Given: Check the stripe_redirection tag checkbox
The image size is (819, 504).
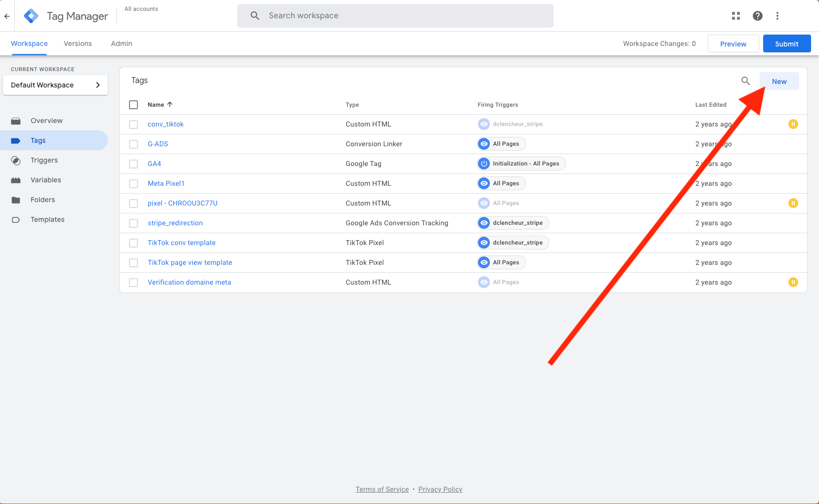Looking at the screenshot, I should click(x=133, y=223).
